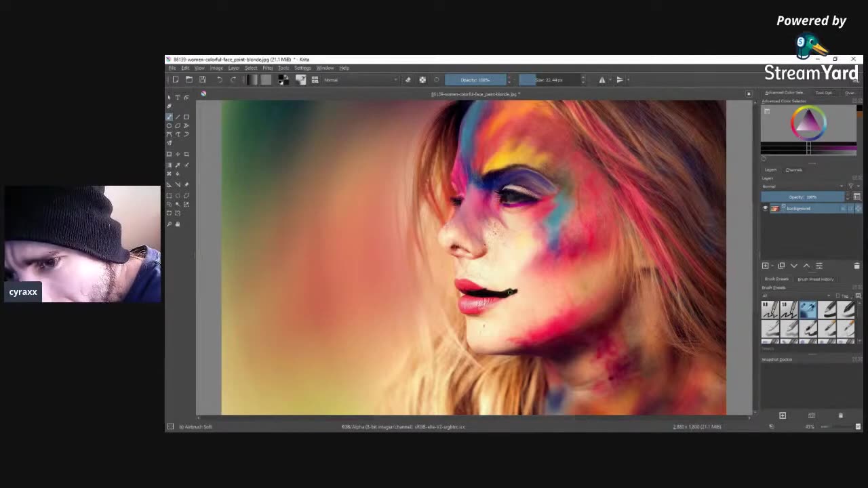Hide the background layer via eye icon
This screenshot has height=488, width=868.
[766, 209]
